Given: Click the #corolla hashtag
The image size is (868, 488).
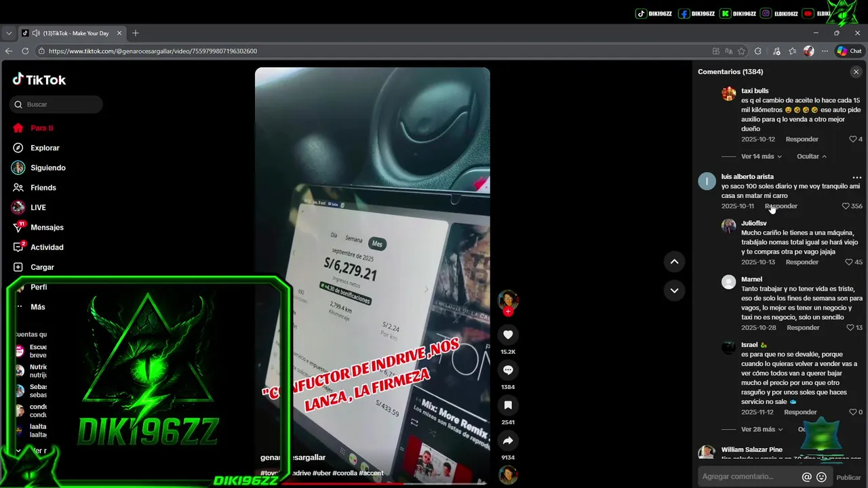Looking at the screenshot, I should 344,473.
